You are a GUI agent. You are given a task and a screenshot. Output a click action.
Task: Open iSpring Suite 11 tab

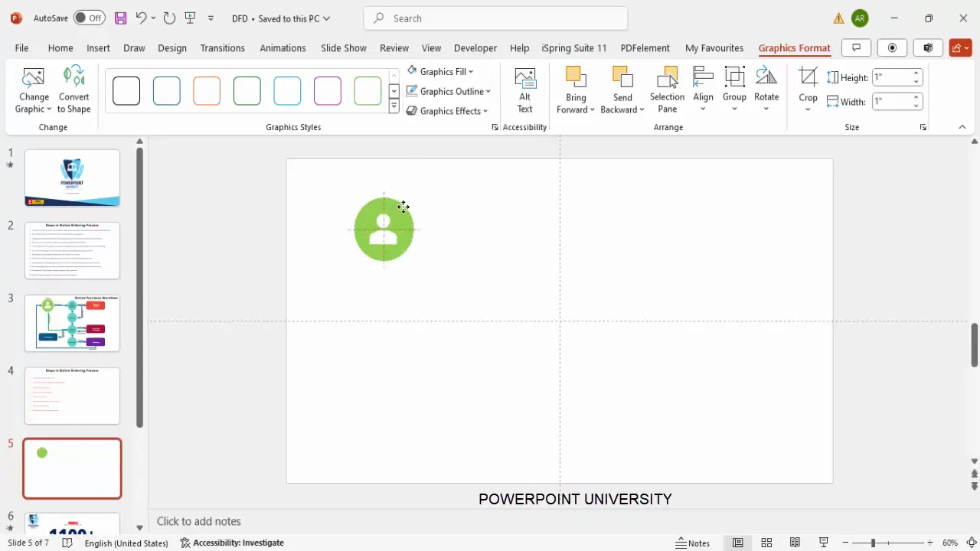[574, 47]
